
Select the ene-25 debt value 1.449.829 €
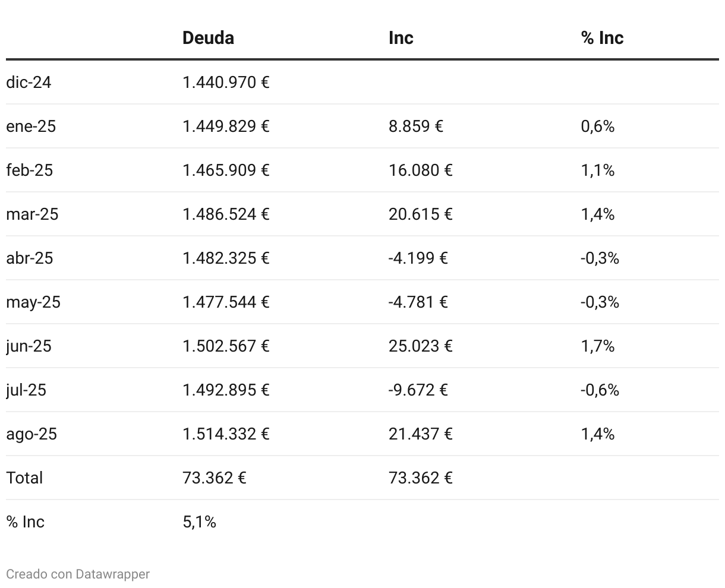click(x=226, y=126)
